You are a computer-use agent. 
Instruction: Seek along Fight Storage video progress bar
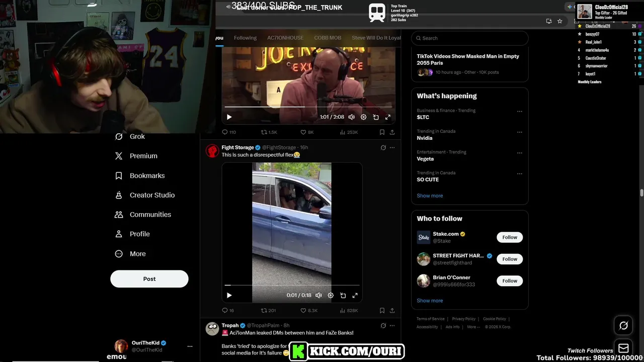coord(292,285)
